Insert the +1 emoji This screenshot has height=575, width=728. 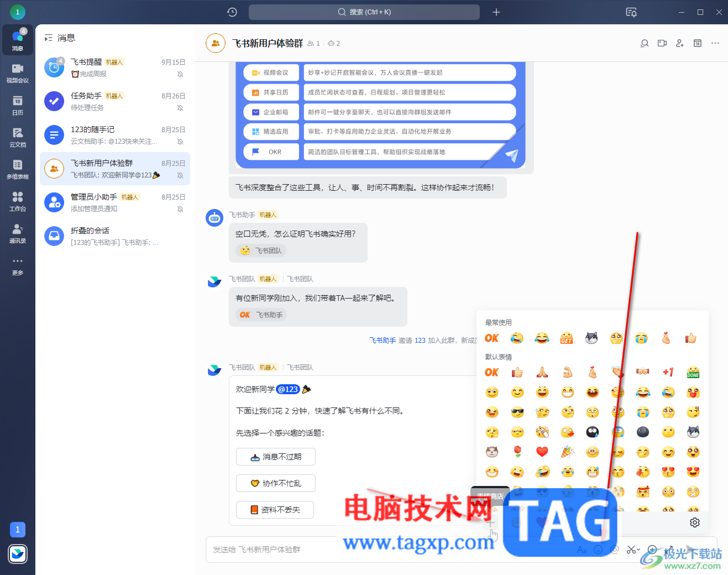click(668, 373)
